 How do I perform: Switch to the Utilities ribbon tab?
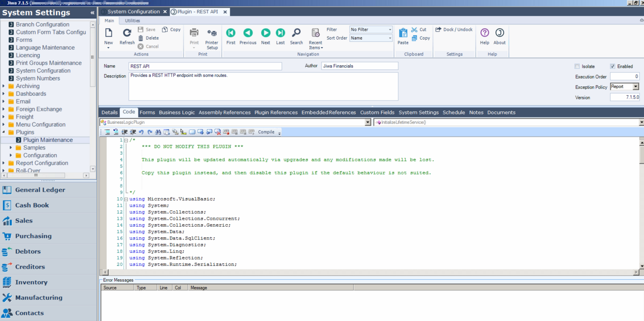[x=132, y=21]
